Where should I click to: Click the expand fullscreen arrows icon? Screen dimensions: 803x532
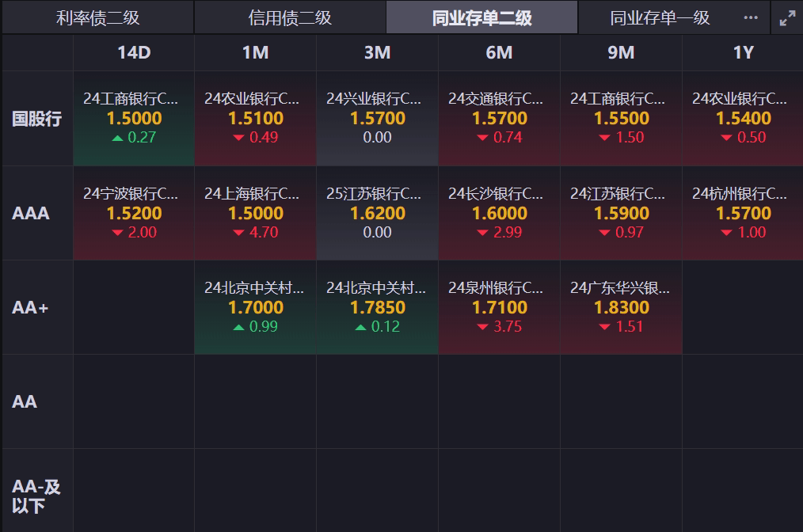(787, 18)
